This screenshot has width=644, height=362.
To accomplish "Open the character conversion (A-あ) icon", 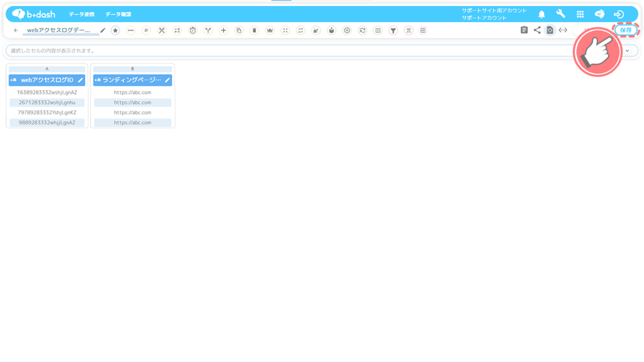I will [x=363, y=30].
